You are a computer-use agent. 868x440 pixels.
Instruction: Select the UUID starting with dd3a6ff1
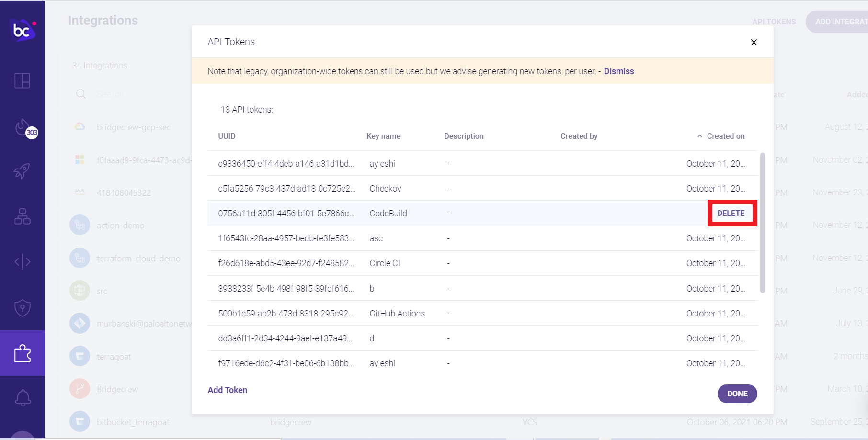tap(285, 338)
